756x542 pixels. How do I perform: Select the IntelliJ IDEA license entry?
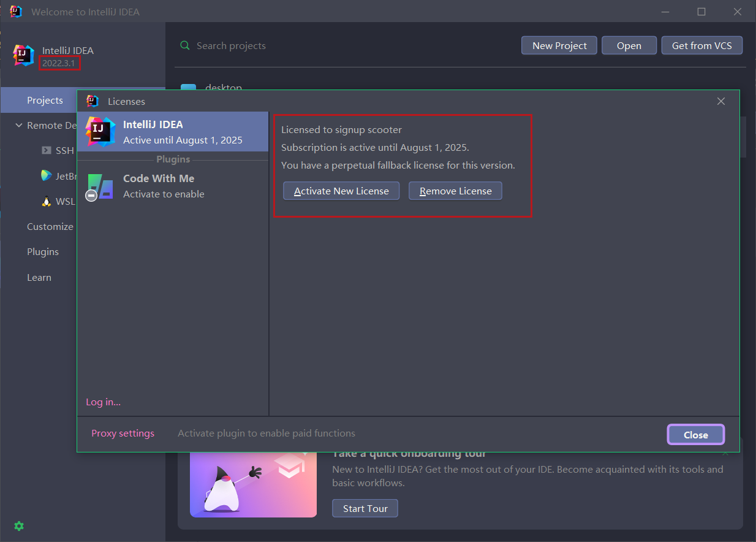click(x=173, y=132)
